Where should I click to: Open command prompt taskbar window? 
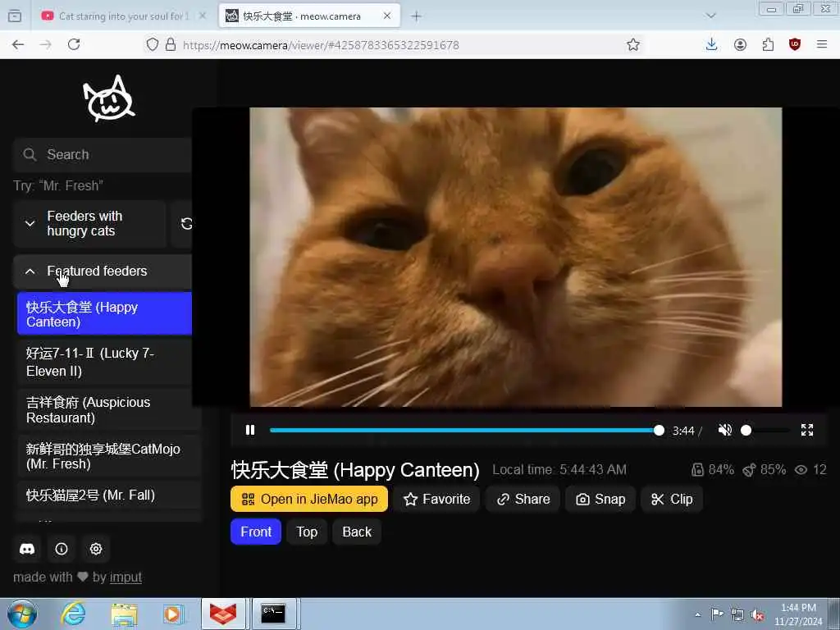(x=273, y=614)
